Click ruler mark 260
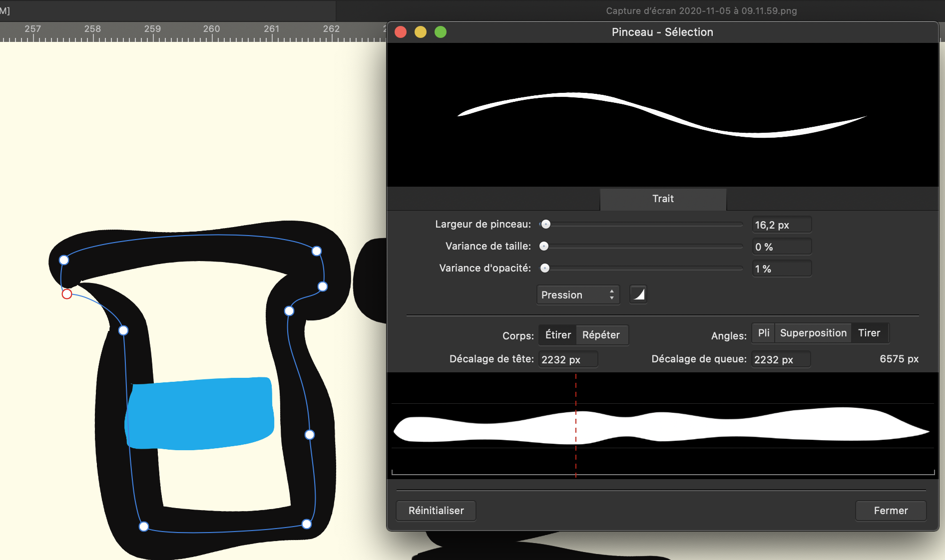This screenshot has width=945, height=560. [x=211, y=29]
